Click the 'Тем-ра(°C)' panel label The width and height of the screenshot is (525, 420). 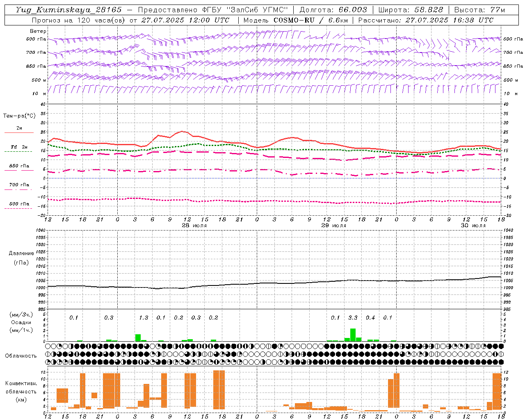(19, 116)
